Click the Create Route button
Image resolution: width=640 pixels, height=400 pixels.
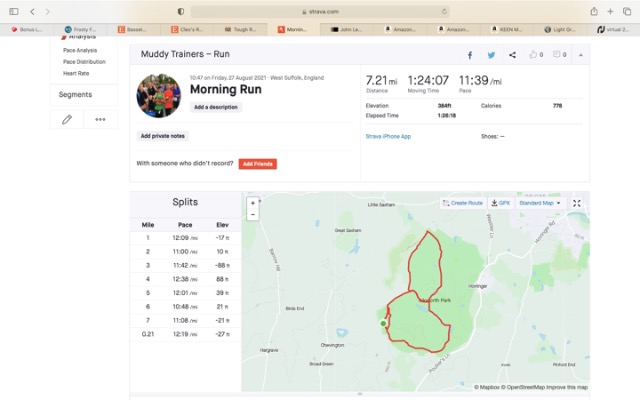click(463, 203)
